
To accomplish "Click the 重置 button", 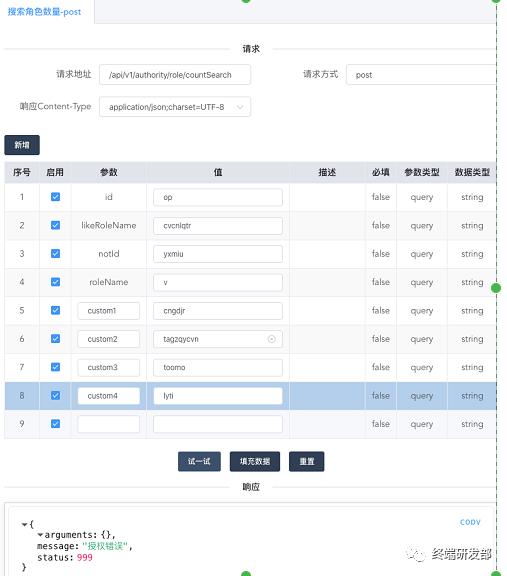I will 306,461.
